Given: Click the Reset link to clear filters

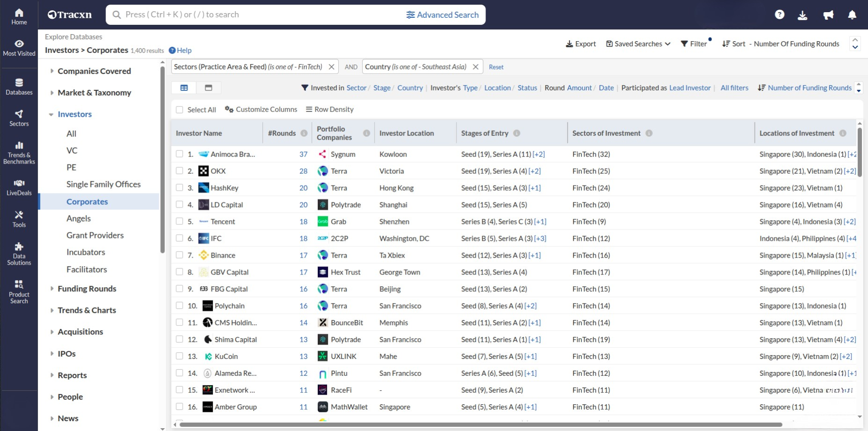Looking at the screenshot, I should pos(495,67).
